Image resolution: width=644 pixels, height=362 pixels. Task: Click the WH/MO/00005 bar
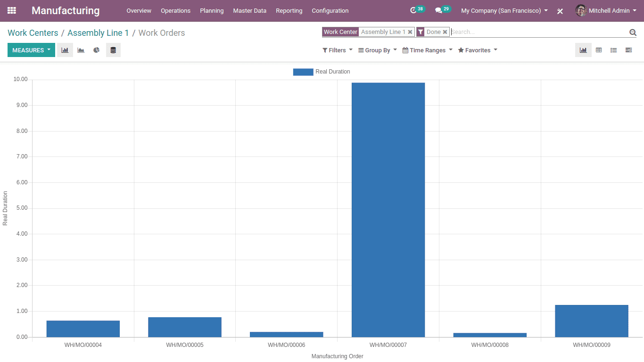[x=185, y=327]
